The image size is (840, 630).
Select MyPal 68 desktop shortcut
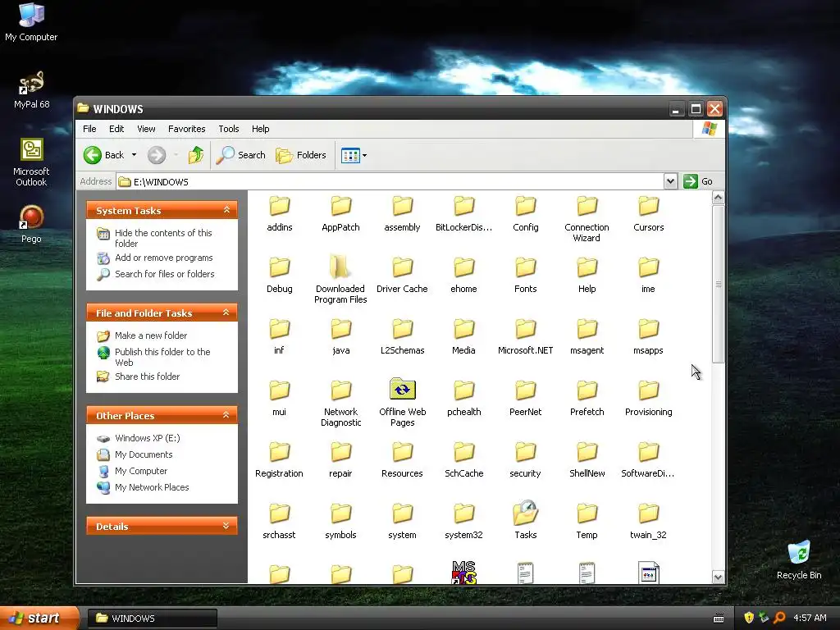[x=32, y=90]
